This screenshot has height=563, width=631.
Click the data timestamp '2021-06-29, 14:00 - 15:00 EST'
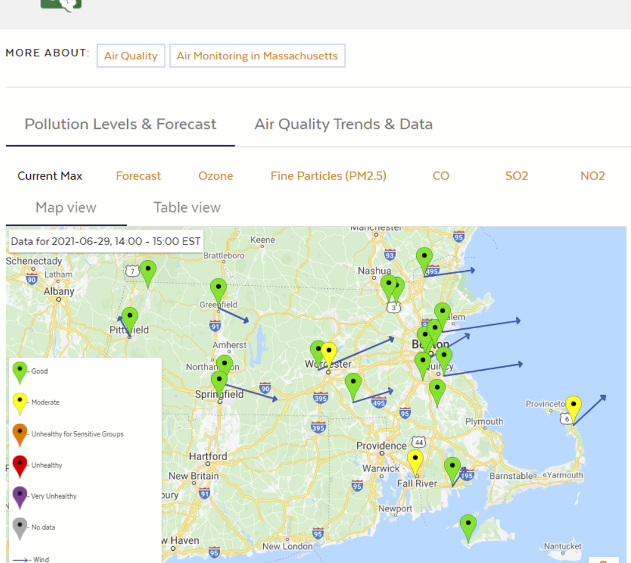(x=126, y=241)
